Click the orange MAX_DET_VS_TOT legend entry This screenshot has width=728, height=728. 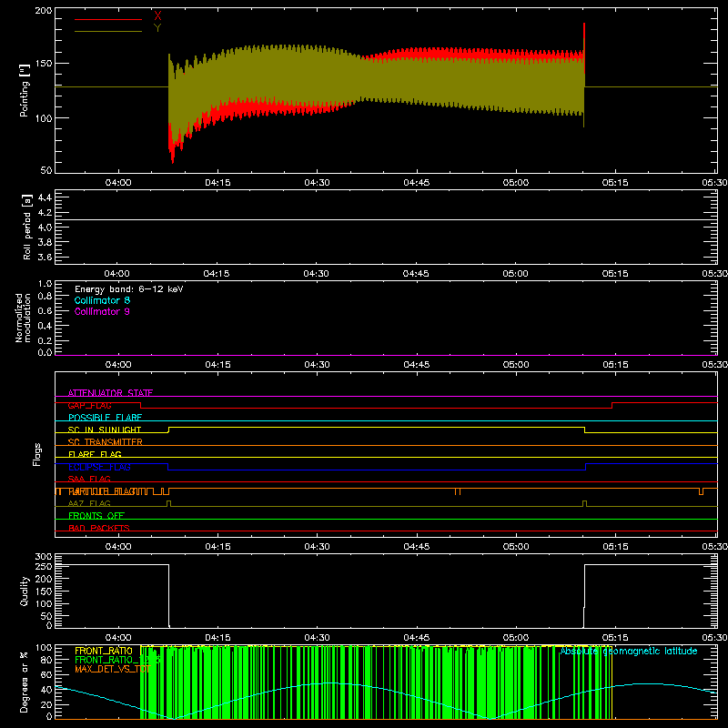(113, 669)
